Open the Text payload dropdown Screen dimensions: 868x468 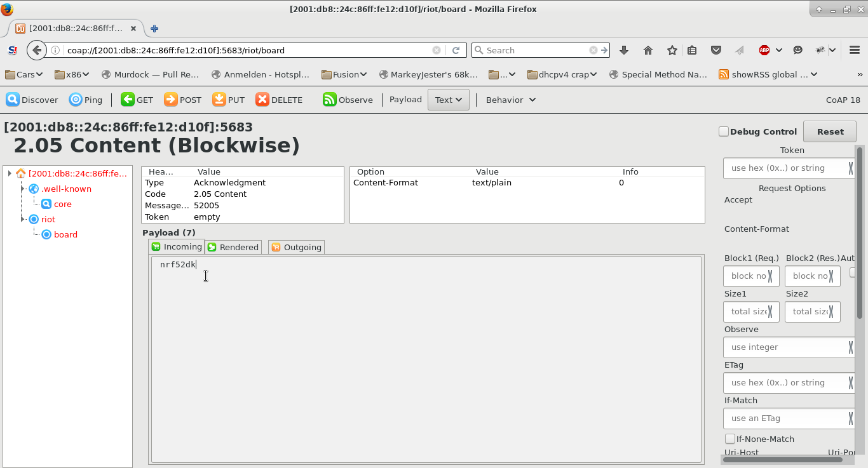click(x=449, y=100)
